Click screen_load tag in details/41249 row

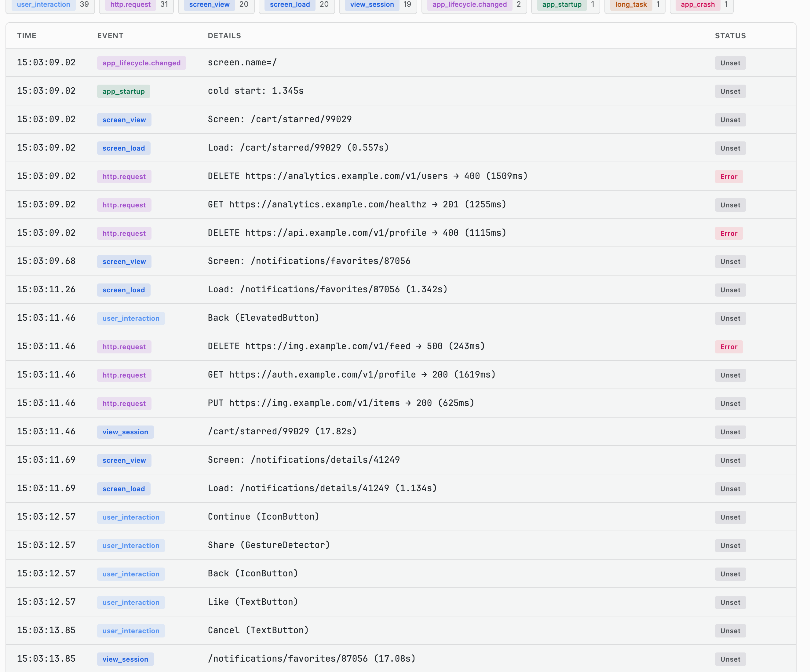click(124, 489)
